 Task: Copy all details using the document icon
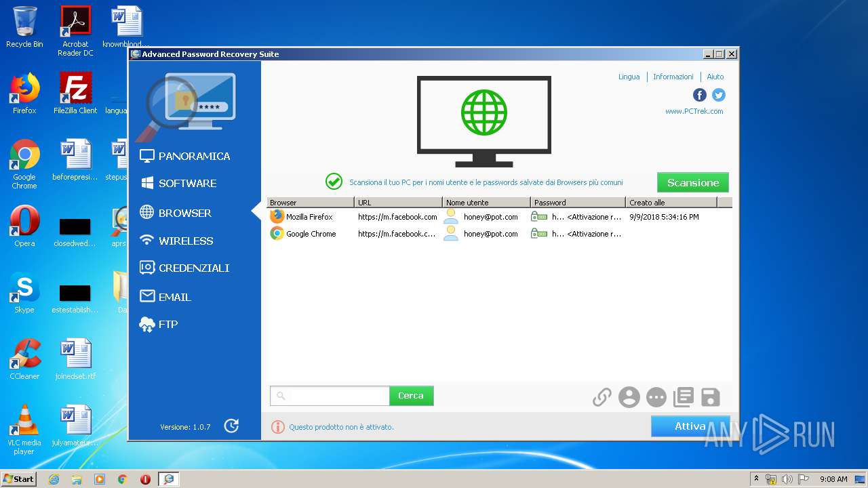(684, 397)
